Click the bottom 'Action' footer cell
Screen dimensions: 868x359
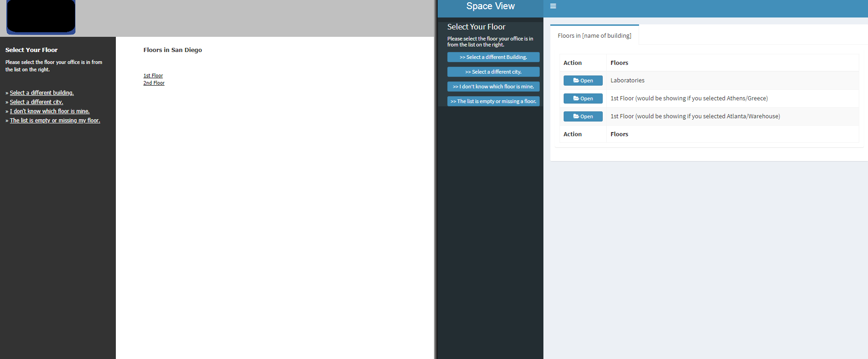click(583, 134)
